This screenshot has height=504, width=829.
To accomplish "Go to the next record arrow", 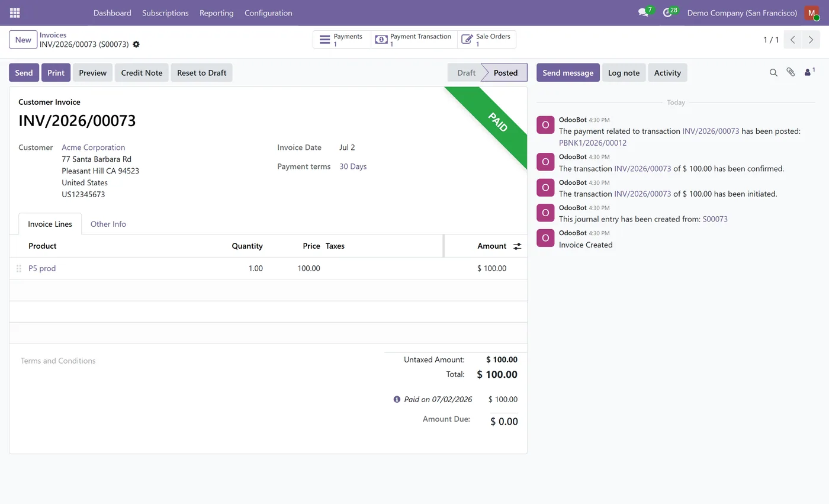I will point(811,40).
